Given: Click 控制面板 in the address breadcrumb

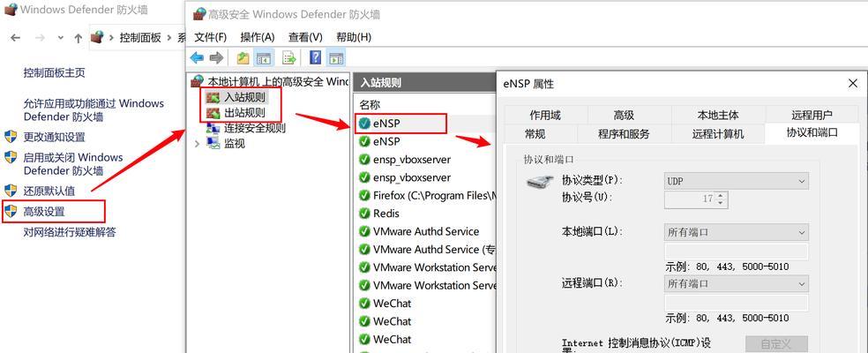Looking at the screenshot, I should 140,38.
